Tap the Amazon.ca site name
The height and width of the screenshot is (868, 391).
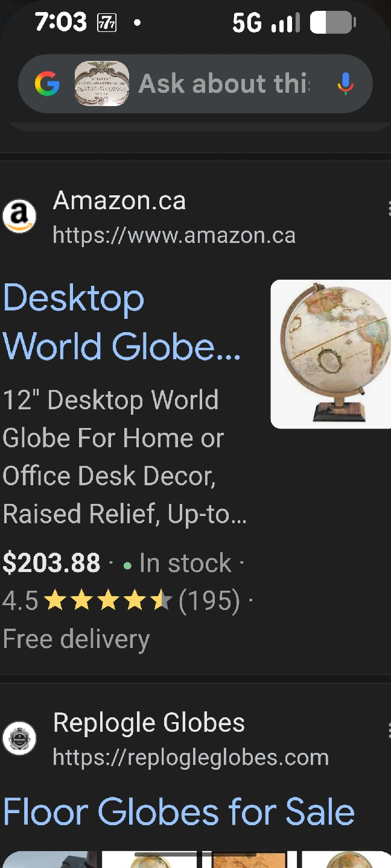point(119,201)
